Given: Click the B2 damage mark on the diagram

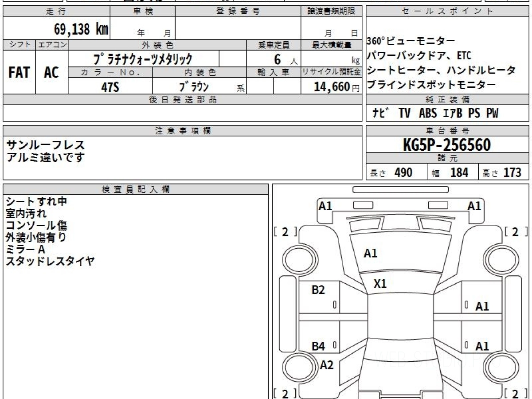Looking at the screenshot, I should [318, 290].
